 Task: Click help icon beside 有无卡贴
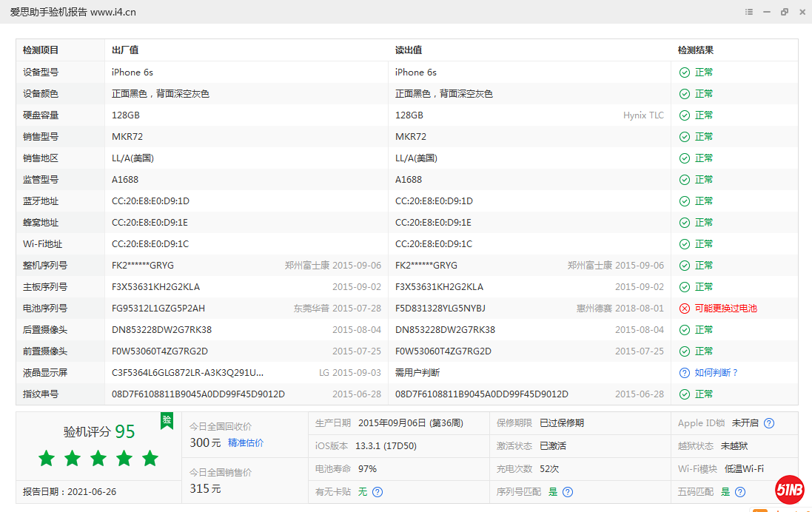coord(378,491)
